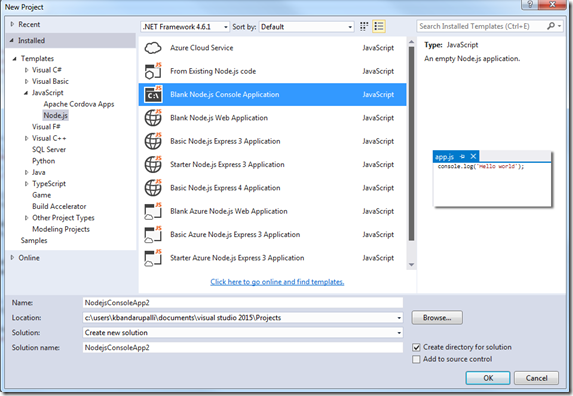Viewport: 573px width, 396px height.
Task: Select Basic Node.js Express 4 Application text
Action: point(225,188)
